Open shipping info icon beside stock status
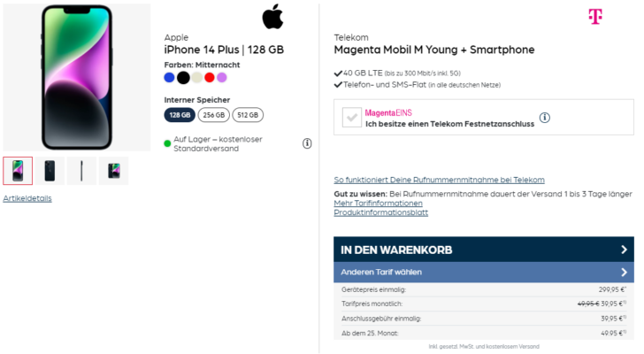The image size is (644, 354). pos(307,143)
